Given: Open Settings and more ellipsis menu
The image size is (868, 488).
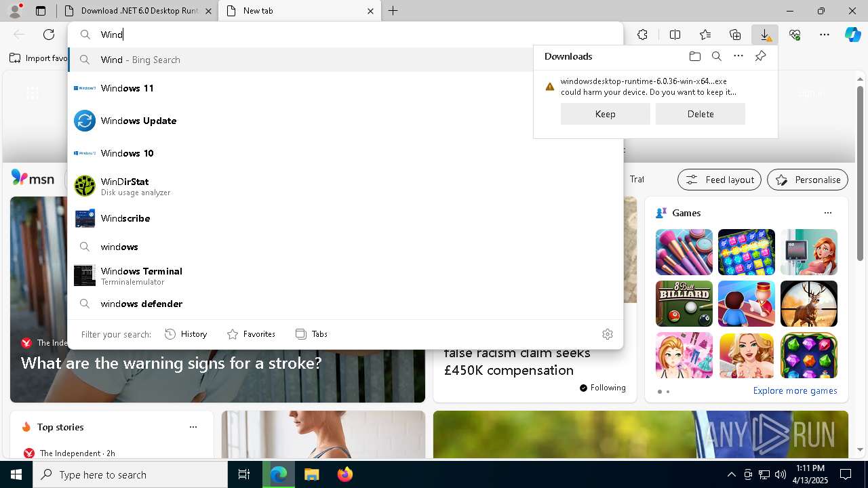Looking at the screenshot, I should [x=825, y=35].
